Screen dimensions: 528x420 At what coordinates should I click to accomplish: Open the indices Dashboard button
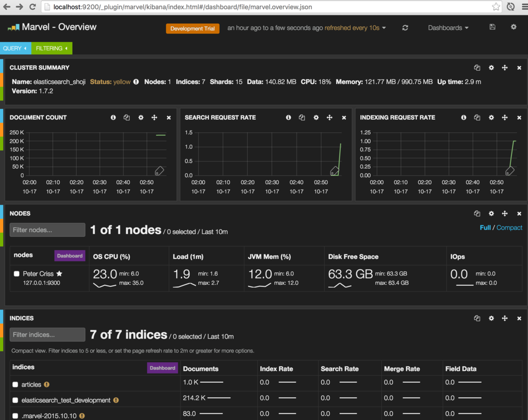click(162, 368)
